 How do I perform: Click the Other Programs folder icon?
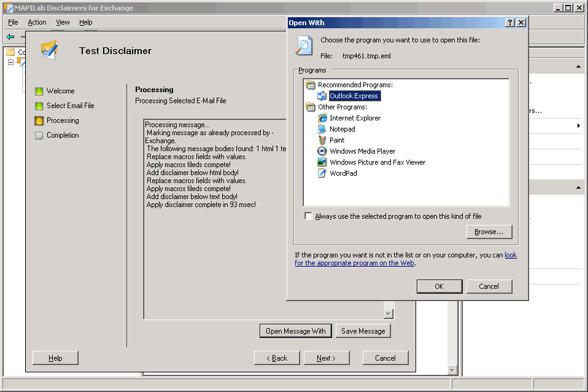[x=311, y=107]
